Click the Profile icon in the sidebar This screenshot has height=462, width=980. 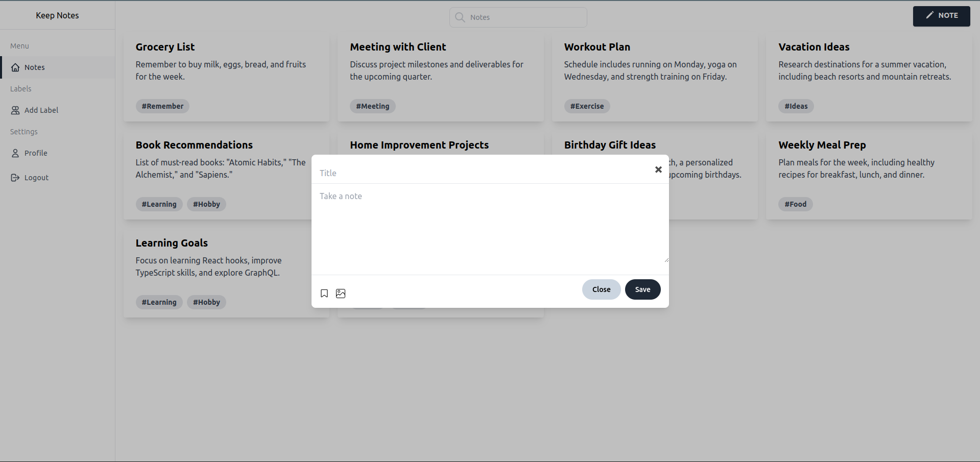pyautogui.click(x=15, y=153)
